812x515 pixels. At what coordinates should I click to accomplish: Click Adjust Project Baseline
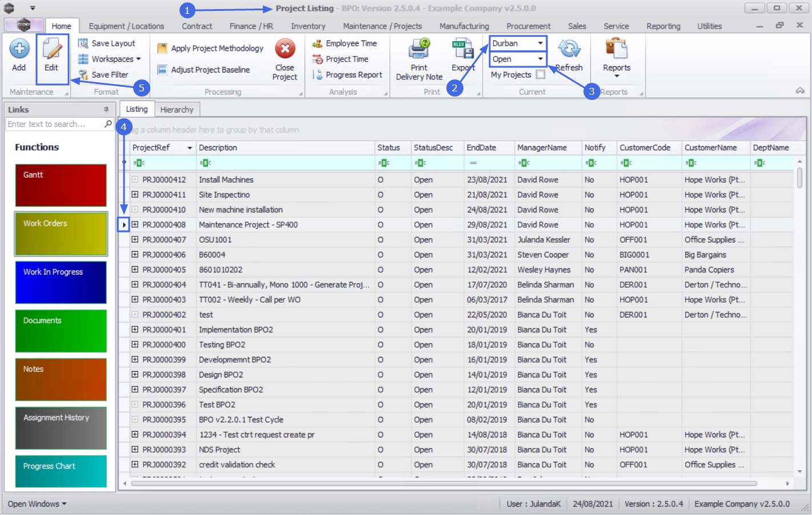click(x=203, y=70)
